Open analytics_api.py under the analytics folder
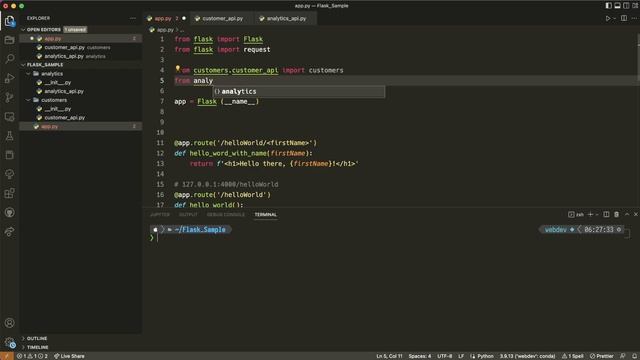The width and height of the screenshot is (640, 360). pyautogui.click(x=81, y=91)
